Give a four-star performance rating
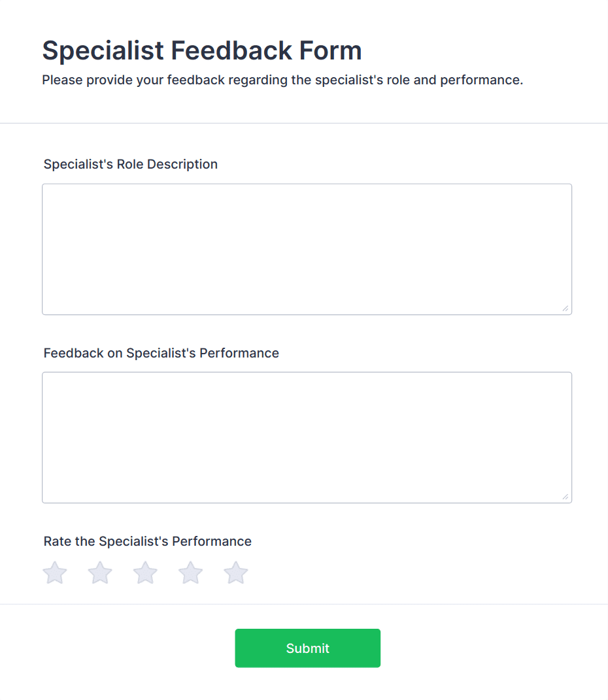 (x=191, y=573)
